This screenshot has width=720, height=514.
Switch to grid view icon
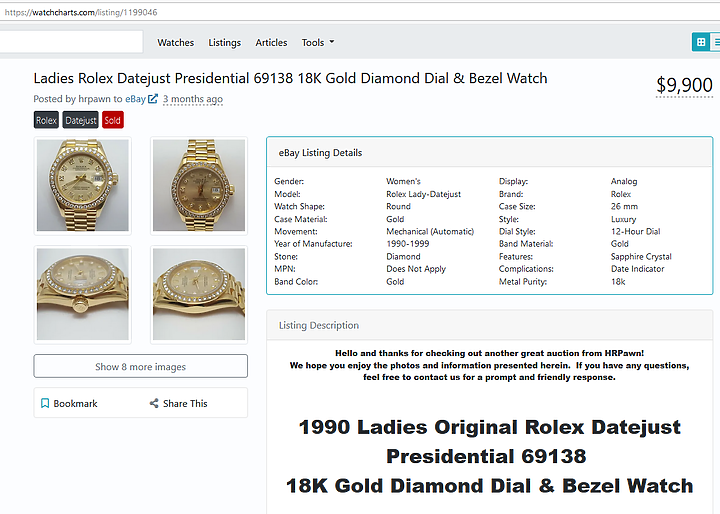click(x=701, y=42)
